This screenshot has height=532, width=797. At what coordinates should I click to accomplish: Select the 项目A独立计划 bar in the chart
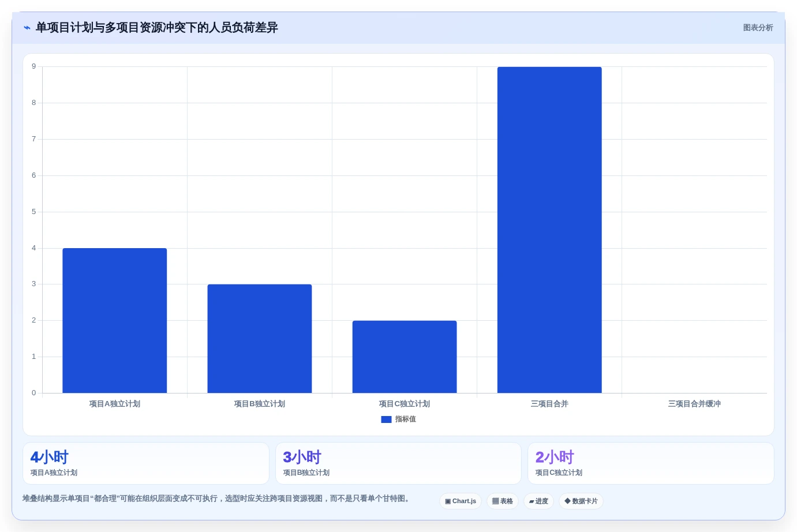coord(115,320)
